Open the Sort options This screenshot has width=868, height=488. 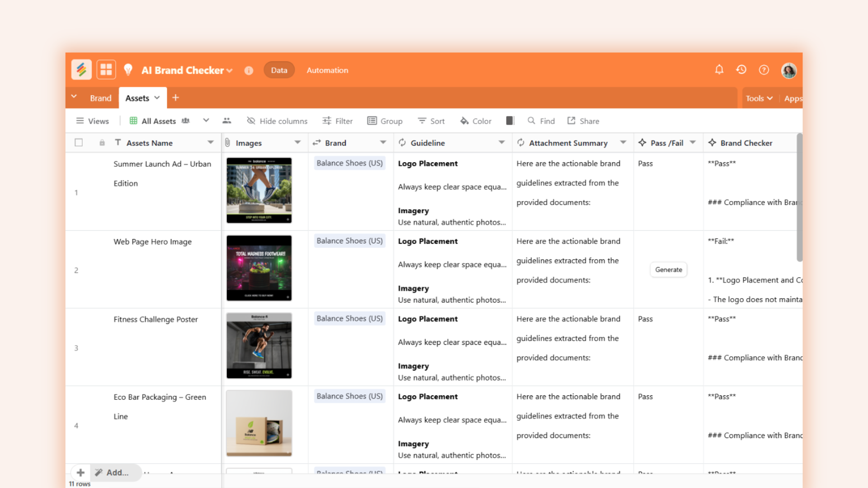(x=431, y=121)
